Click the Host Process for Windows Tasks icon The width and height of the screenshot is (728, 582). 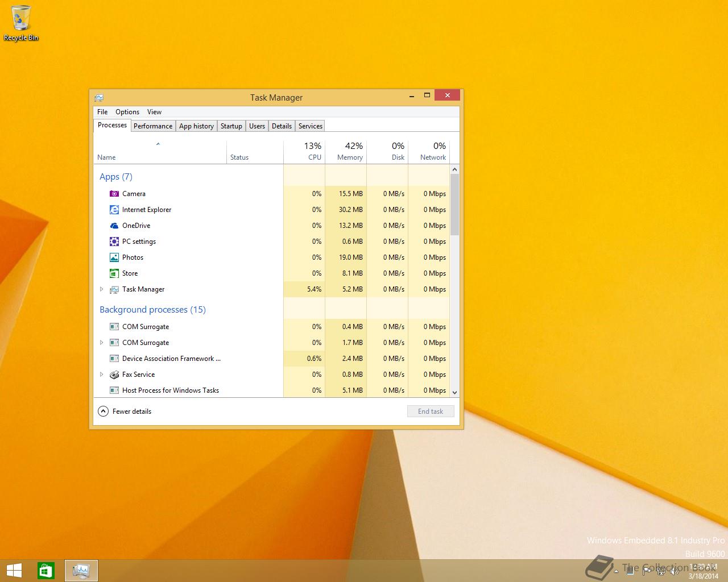114,390
